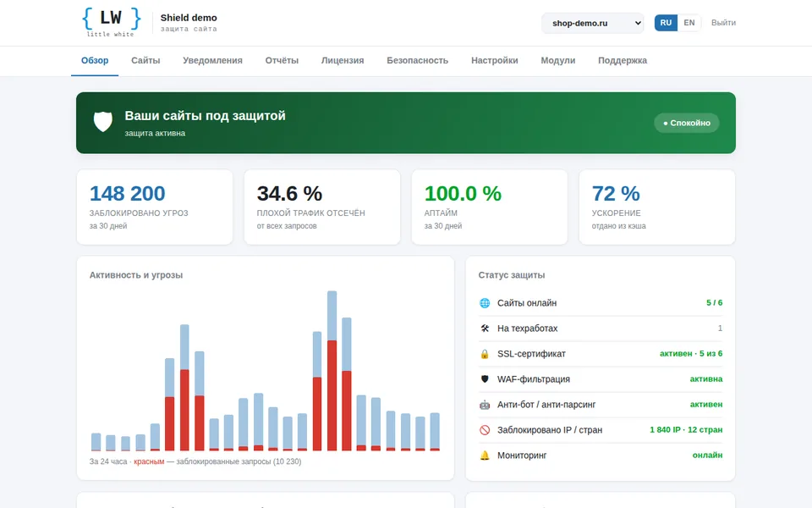Screen dimensions: 812x508
Task: Open the Уведомления tab
Action: pyautogui.click(x=212, y=61)
